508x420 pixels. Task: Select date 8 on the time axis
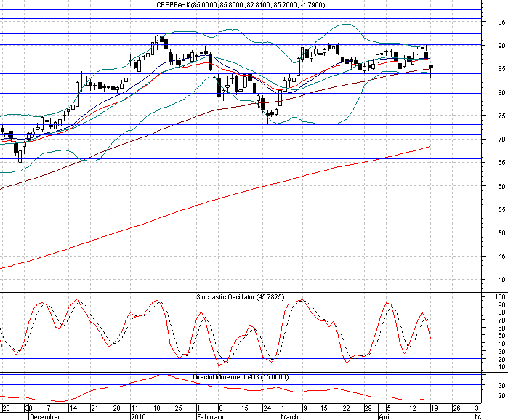click(x=221, y=408)
